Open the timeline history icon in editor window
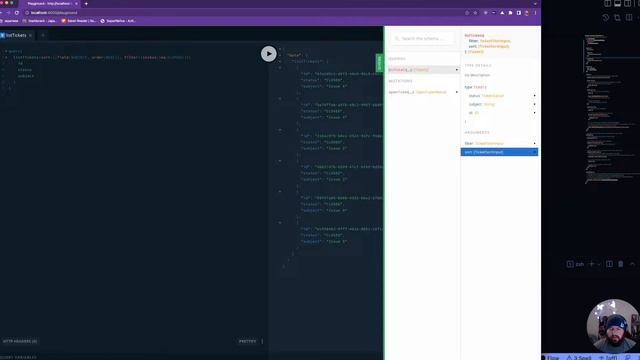 pyautogui.click(x=606, y=18)
